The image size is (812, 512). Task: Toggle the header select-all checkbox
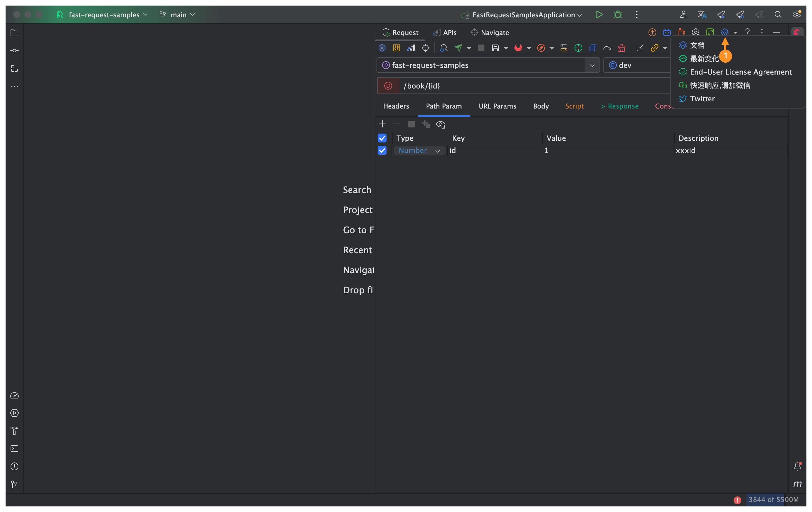click(382, 138)
